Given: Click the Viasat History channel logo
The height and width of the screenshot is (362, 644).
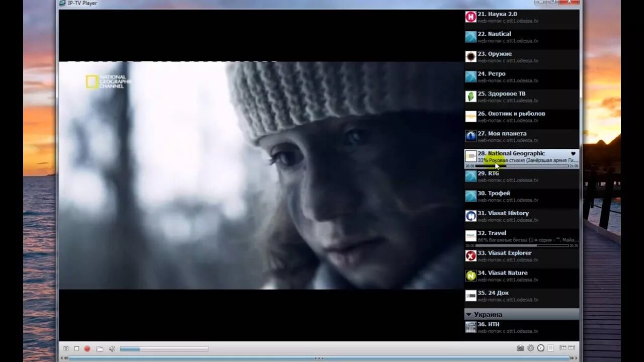Looking at the screenshot, I should pyautogui.click(x=470, y=216).
